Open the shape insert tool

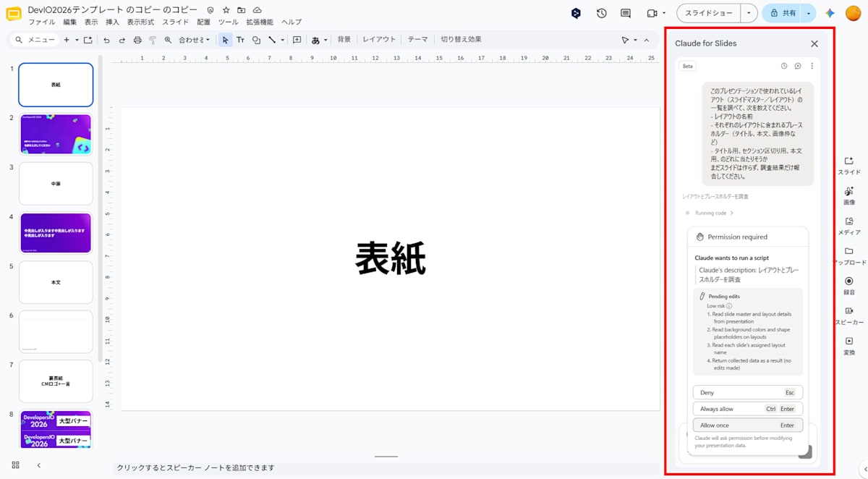point(256,40)
